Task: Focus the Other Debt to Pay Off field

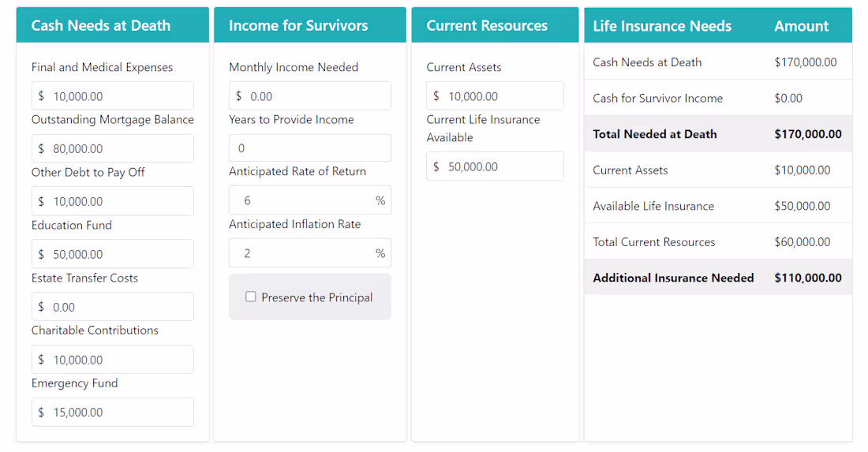Action: pos(112,201)
